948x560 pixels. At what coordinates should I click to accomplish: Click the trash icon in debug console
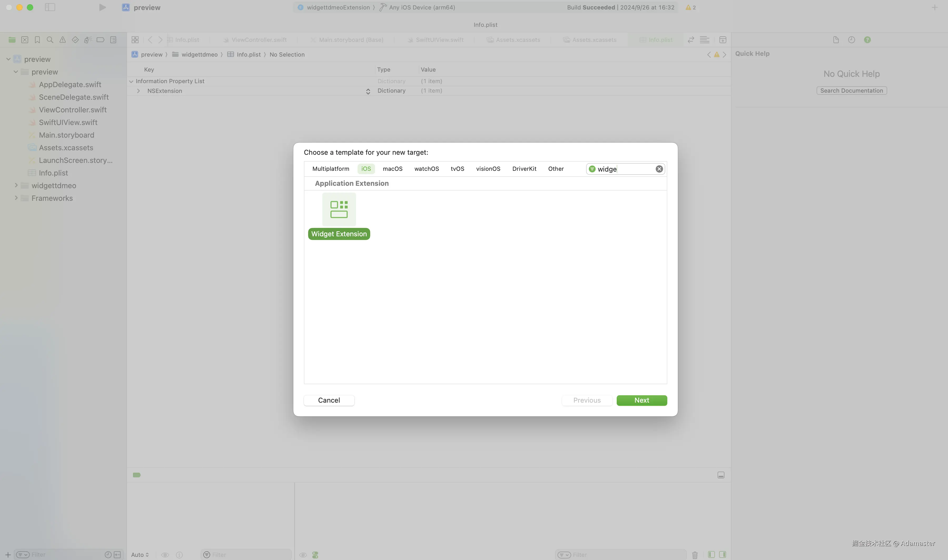[695, 555]
